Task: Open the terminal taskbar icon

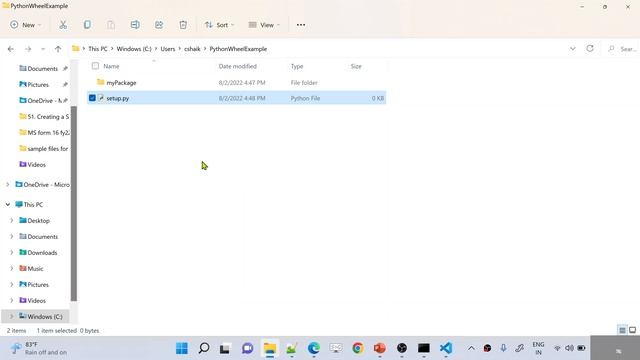Action: (424, 348)
